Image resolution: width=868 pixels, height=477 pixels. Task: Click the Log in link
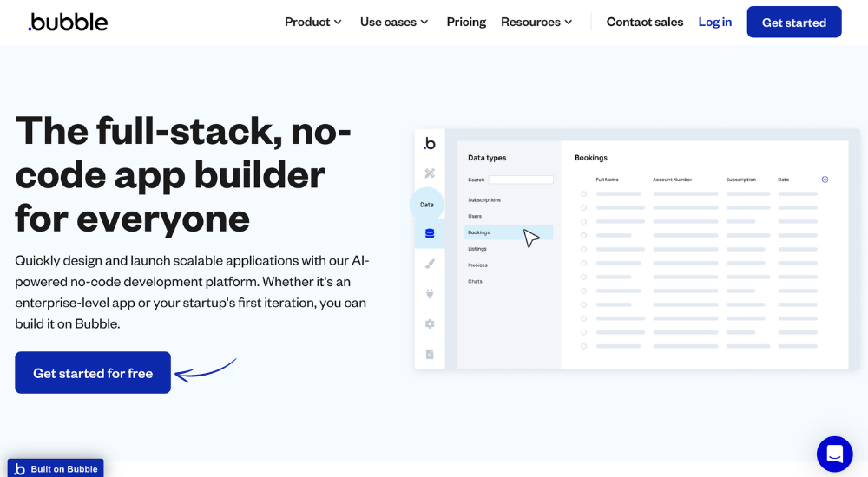[x=714, y=23]
